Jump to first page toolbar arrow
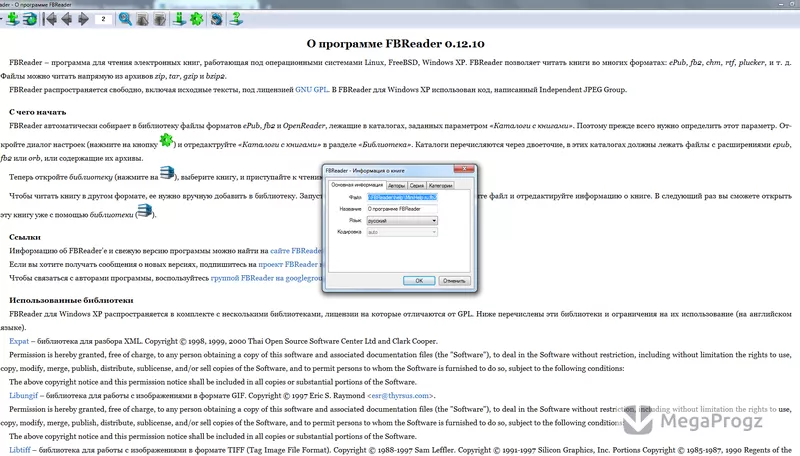Viewport: 800px width, 456px height. point(50,19)
